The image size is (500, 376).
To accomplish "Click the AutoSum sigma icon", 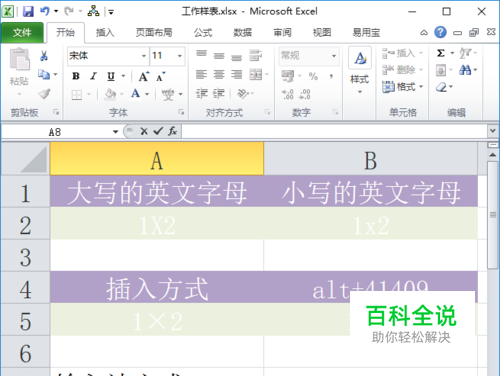I will [441, 53].
